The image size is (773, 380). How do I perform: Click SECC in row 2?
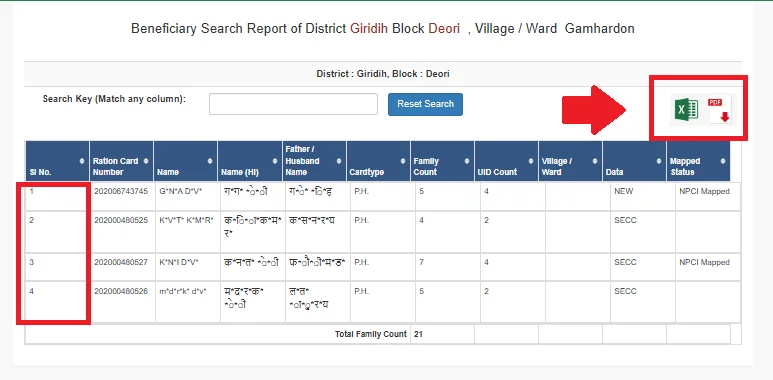[x=625, y=220]
